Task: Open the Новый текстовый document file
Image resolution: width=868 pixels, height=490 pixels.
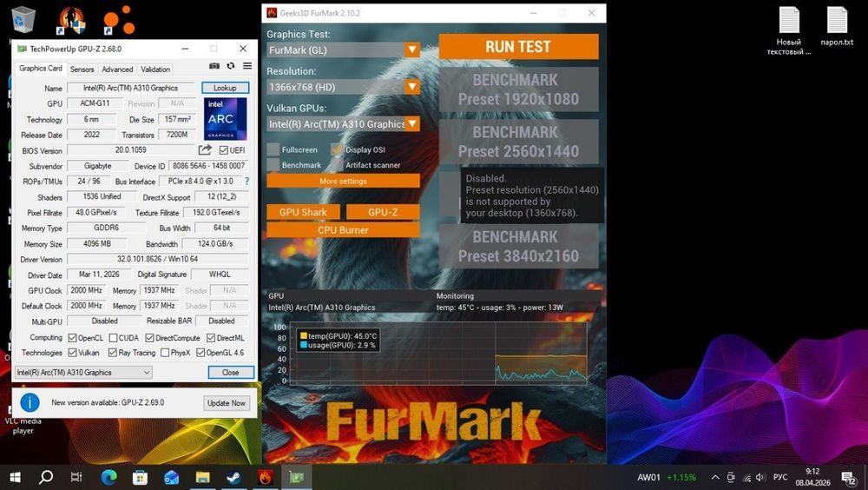Action: point(789,30)
